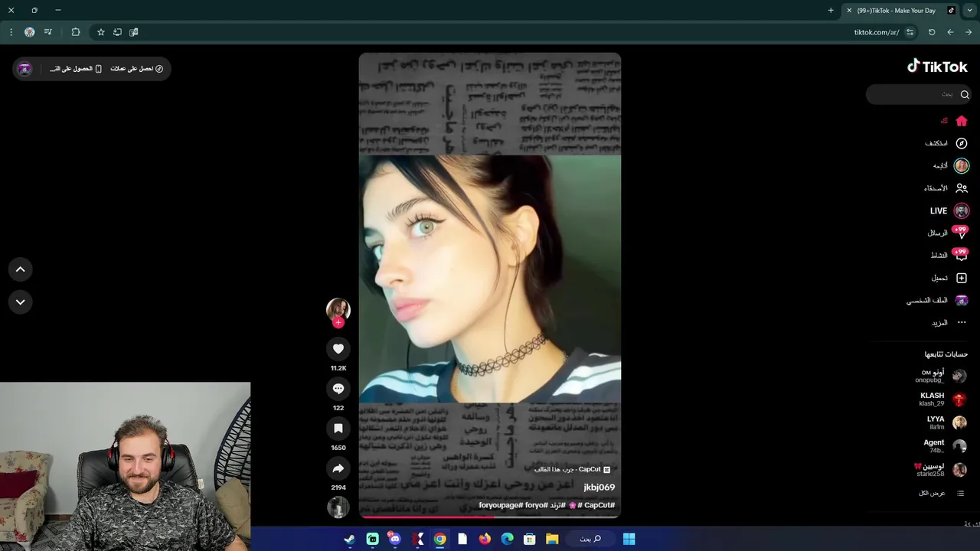Expand the full followed accounts list

tap(942, 493)
